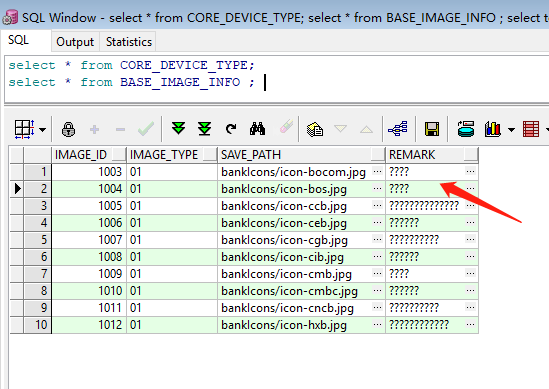
Task: Select row number 1 header
Action: tap(37, 172)
